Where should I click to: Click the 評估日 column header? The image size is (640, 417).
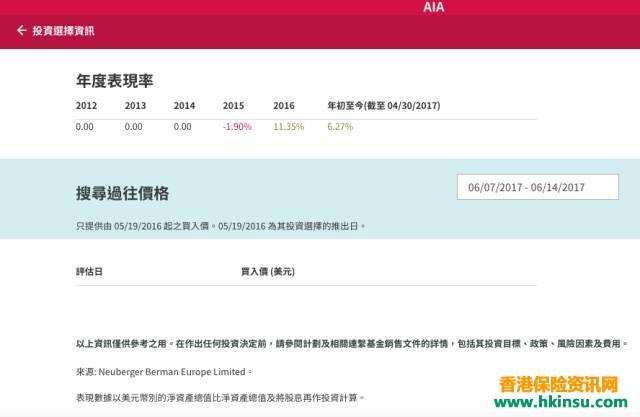pyautogui.click(x=89, y=271)
